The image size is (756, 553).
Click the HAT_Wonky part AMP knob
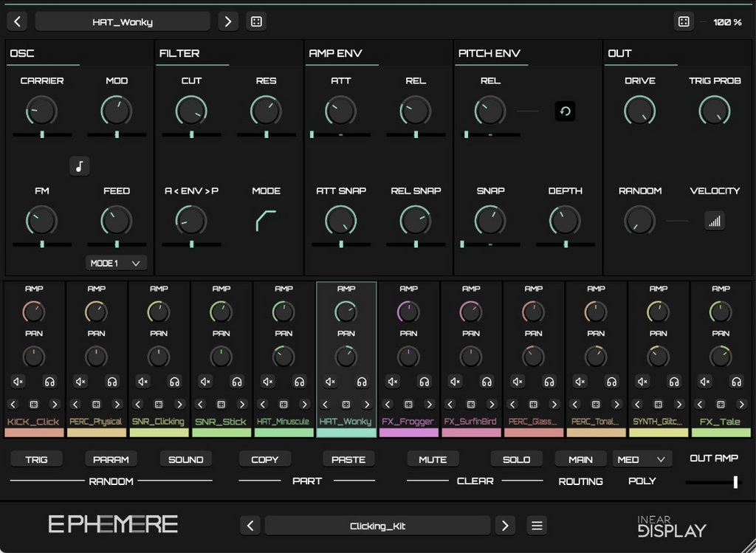[x=346, y=312]
